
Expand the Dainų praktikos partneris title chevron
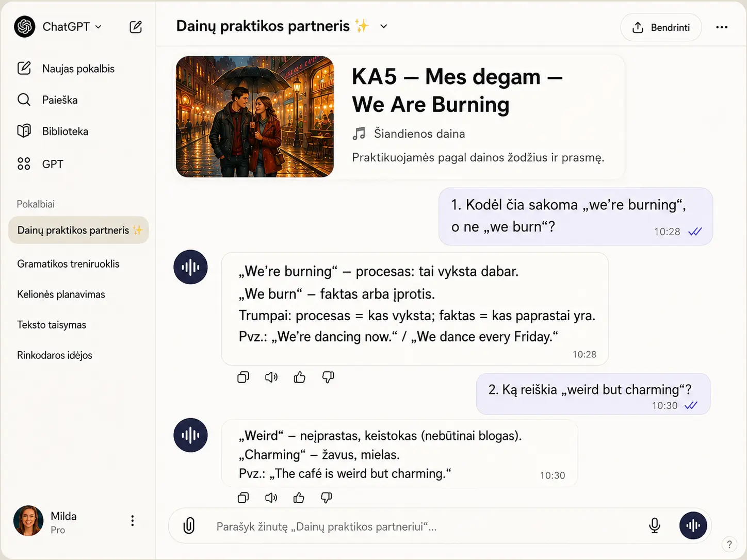click(x=383, y=26)
